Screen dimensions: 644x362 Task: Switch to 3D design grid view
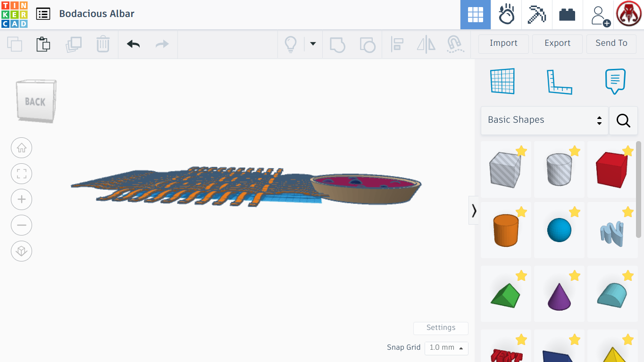point(476,15)
